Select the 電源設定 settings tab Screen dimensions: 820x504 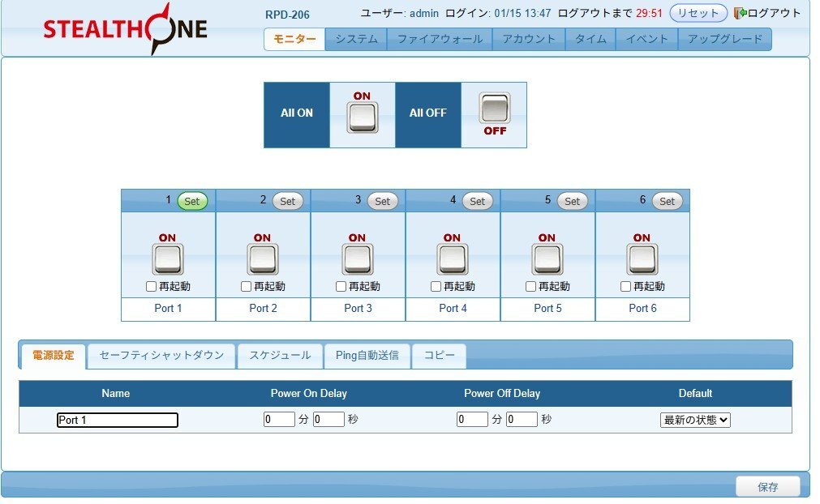click(x=54, y=356)
